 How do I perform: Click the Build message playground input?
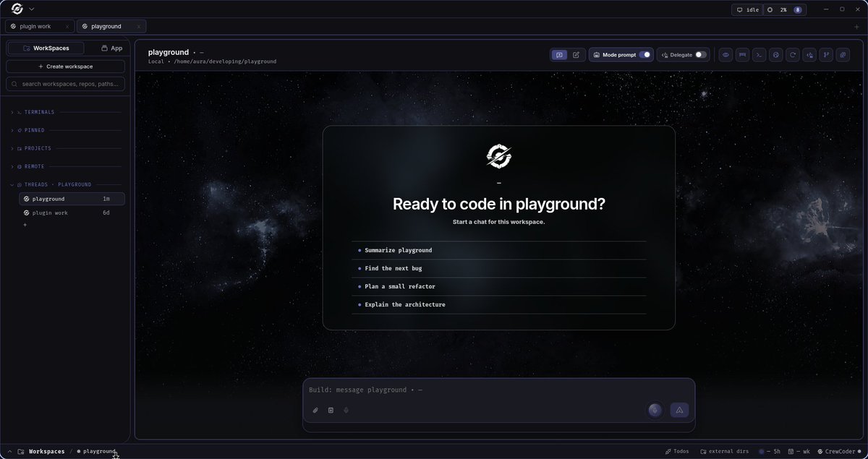[x=498, y=390]
